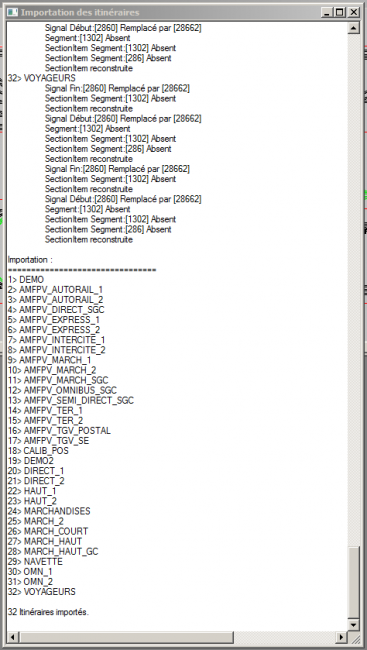Click the window system icon in title bar
Screen dimensions: 367x650
13,12
